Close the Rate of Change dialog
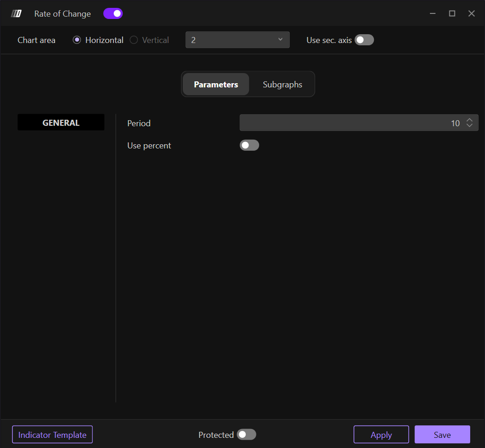 (x=472, y=13)
